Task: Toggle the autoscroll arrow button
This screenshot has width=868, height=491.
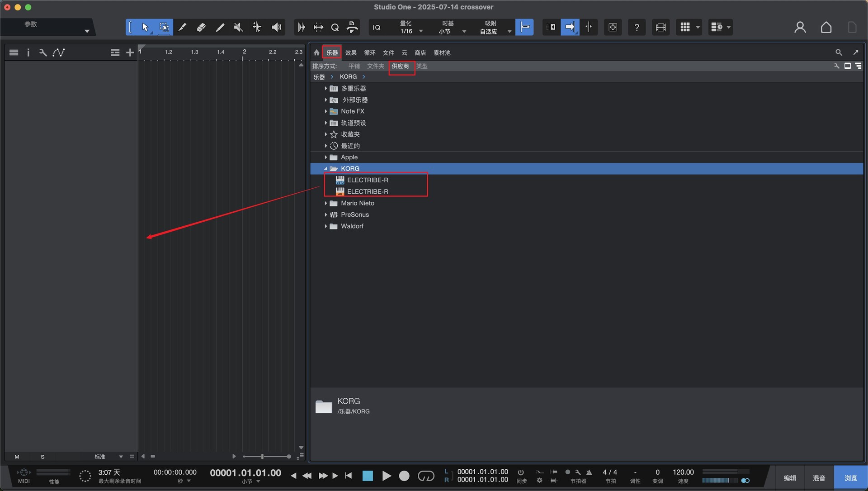Action: point(570,27)
